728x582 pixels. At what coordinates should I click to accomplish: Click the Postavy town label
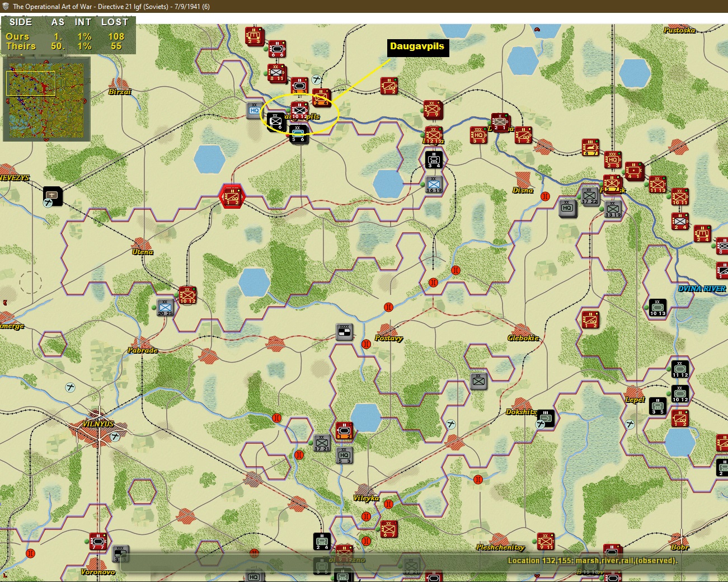pos(389,338)
